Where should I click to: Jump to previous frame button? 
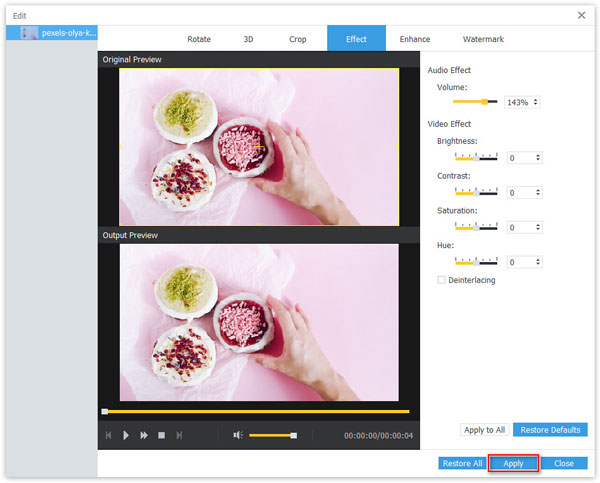point(108,435)
